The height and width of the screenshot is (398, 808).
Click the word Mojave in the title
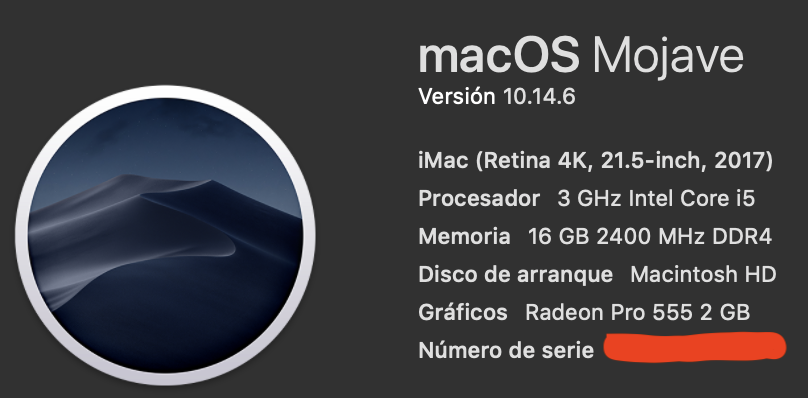[x=668, y=59]
